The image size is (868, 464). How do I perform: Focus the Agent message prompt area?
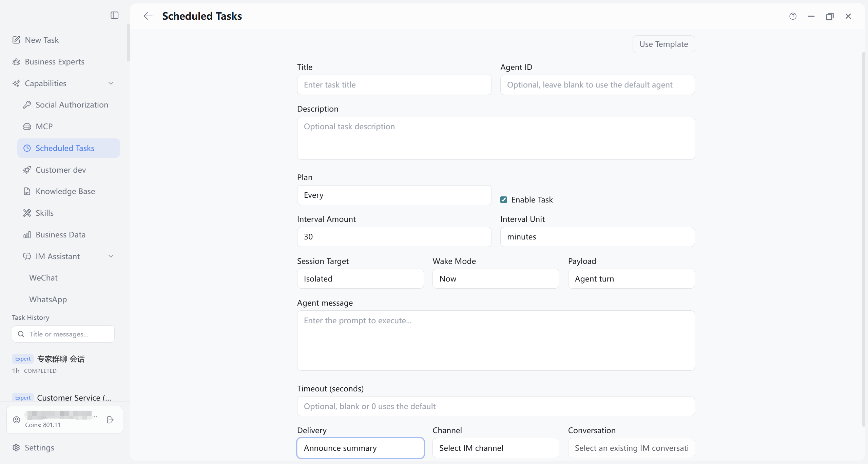[x=496, y=341]
